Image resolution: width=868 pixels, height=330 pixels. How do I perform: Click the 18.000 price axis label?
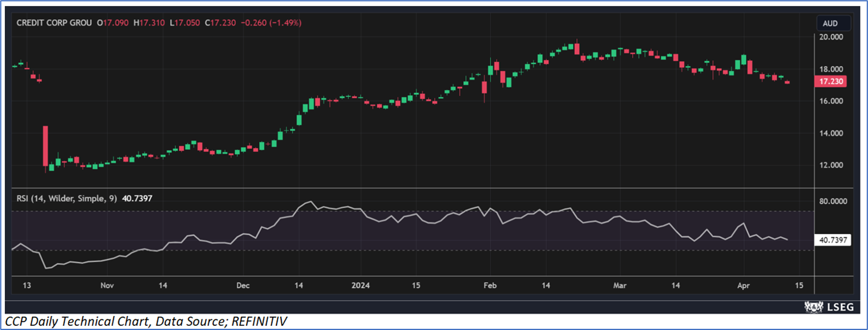coord(832,69)
